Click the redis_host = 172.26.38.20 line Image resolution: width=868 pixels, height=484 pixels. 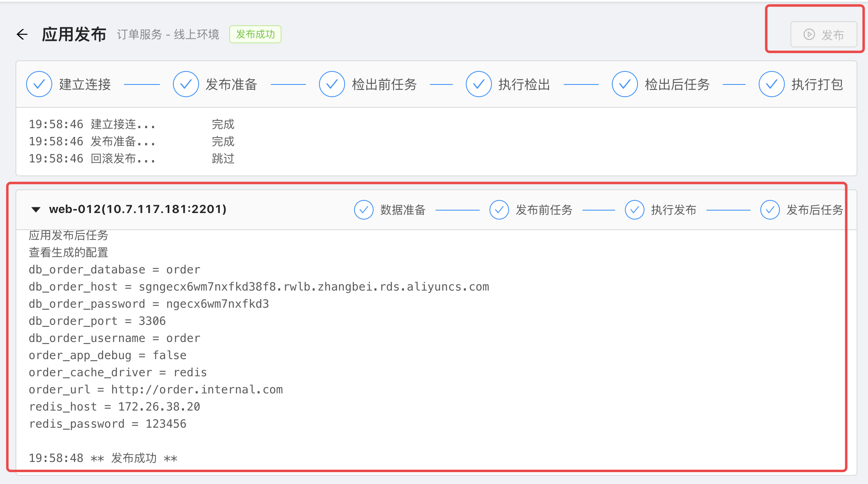[115, 407]
